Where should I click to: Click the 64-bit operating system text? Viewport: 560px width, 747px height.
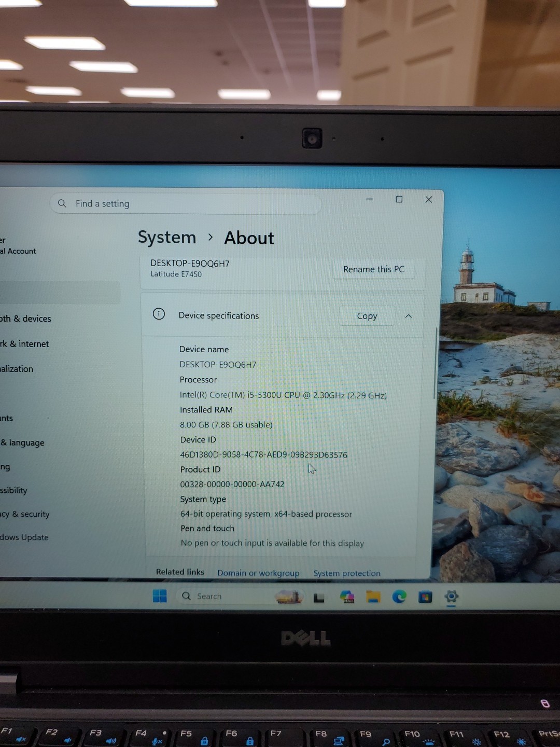pos(266,514)
